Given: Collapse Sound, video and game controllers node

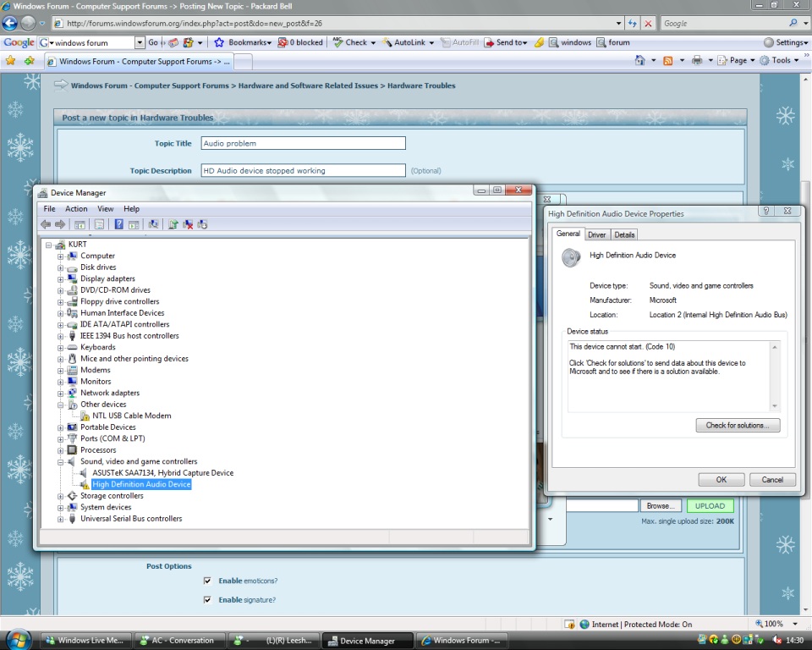Looking at the screenshot, I should (61, 462).
